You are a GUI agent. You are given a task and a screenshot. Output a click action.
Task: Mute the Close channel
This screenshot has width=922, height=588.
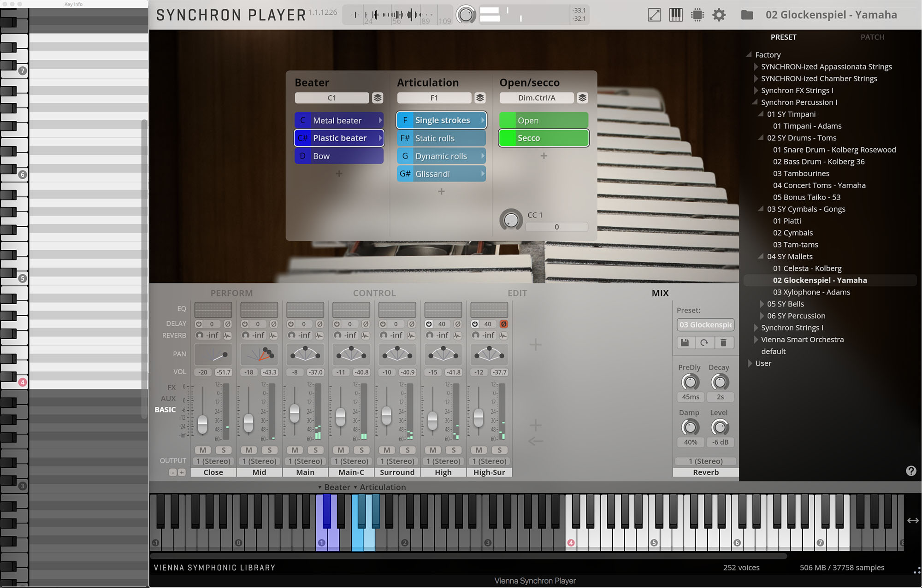pos(203,450)
